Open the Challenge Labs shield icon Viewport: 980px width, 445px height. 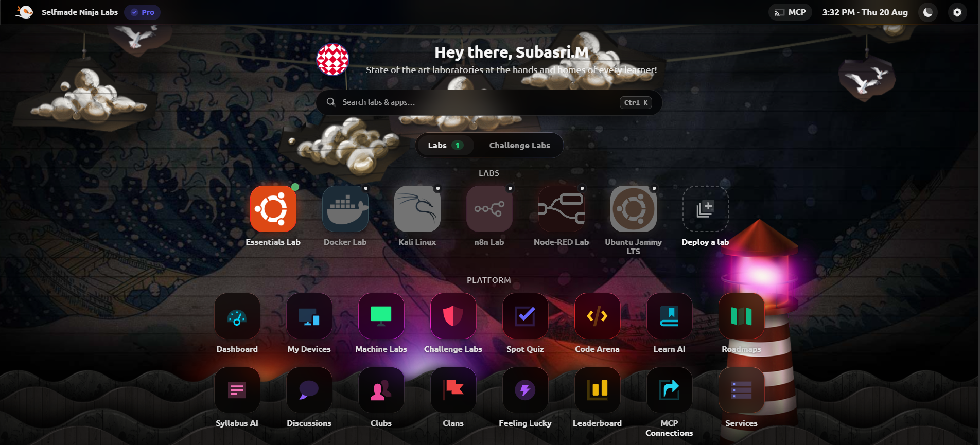(453, 316)
